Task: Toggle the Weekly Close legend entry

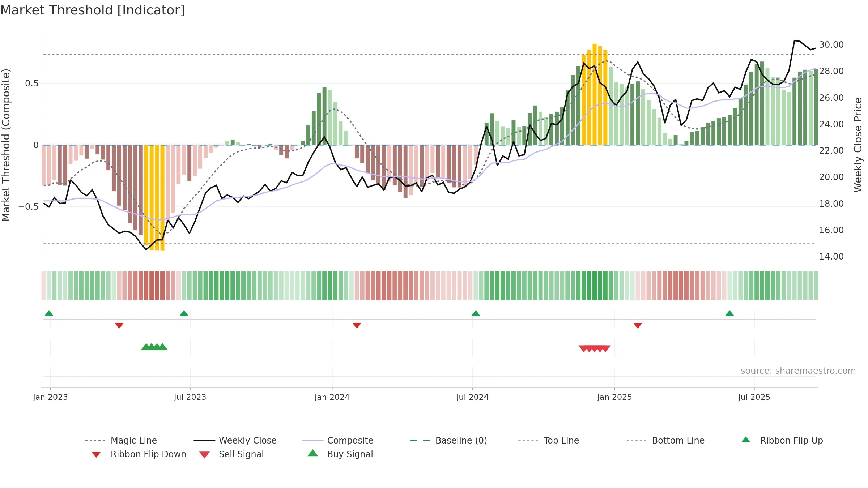Action: coord(235,440)
